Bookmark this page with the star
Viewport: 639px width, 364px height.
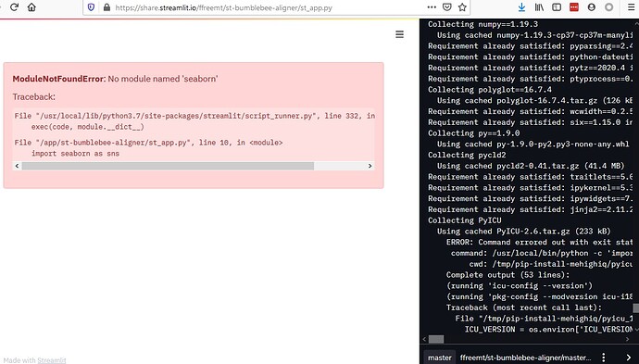(x=462, y=6)
